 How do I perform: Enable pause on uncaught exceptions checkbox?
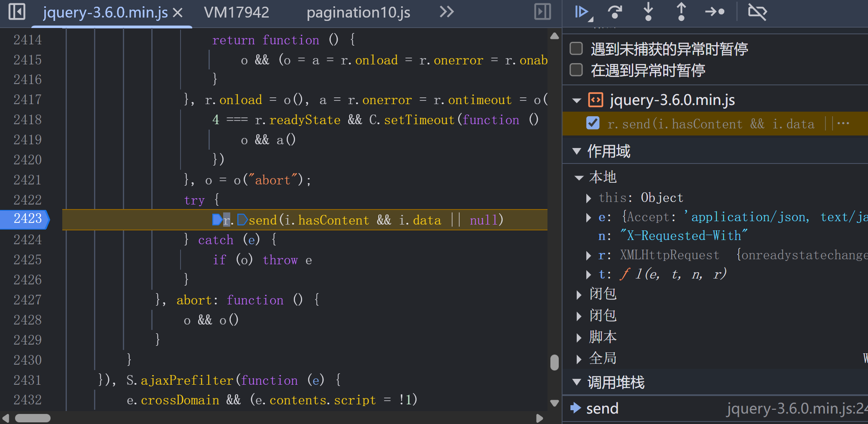[x=576, y=49]
